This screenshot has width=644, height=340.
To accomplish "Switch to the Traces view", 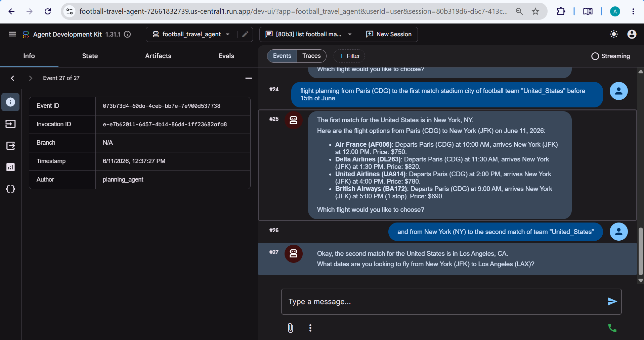I will (x=311, y=56).
